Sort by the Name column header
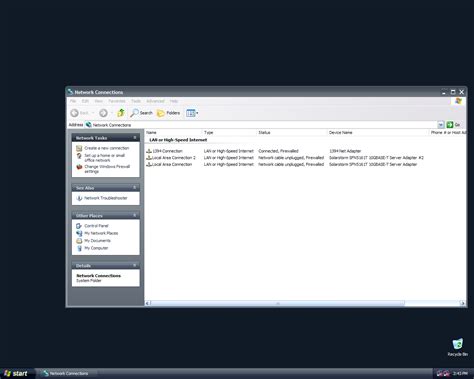The width and height of the screenshot is (474, 379). [173, 132]
